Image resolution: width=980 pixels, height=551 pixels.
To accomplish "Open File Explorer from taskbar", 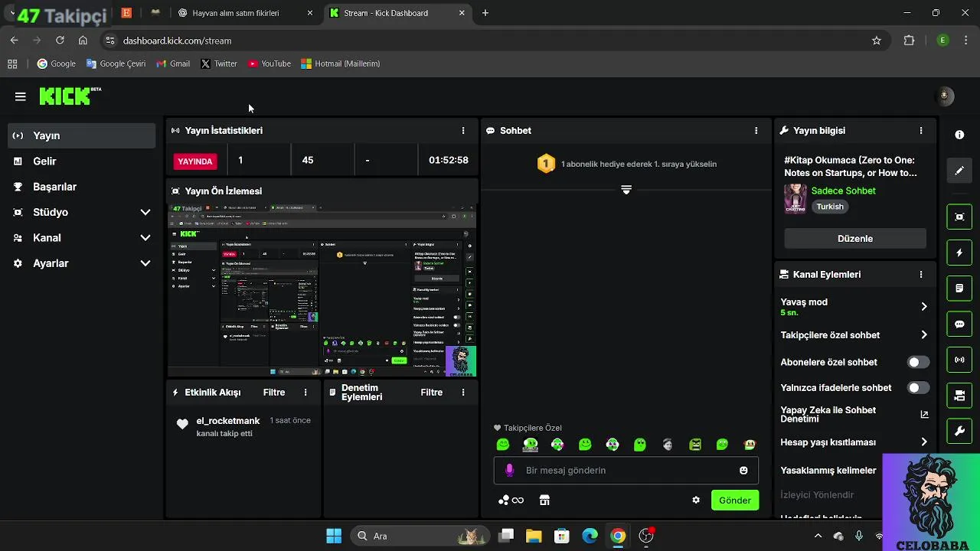I will pyautogui.click(x=534, y=536).
